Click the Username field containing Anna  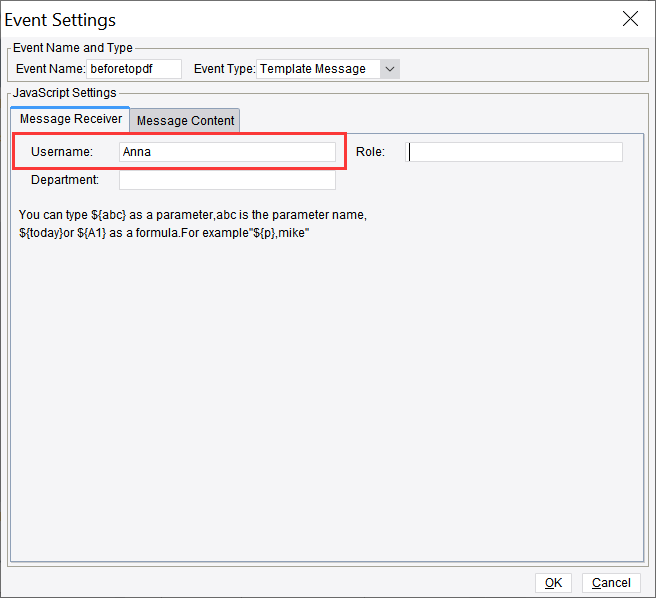[227, 152]
